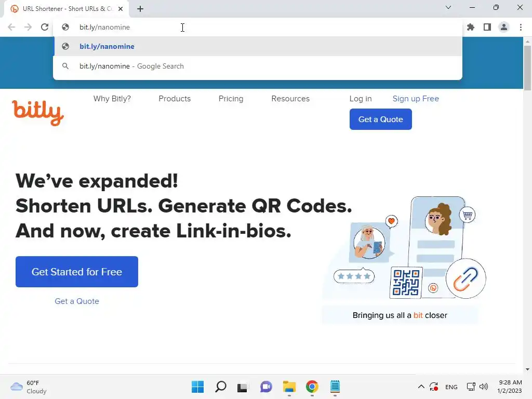
Task: Choose bit.ly/nanomine Google Search suggestion
Action: point(258,66)
